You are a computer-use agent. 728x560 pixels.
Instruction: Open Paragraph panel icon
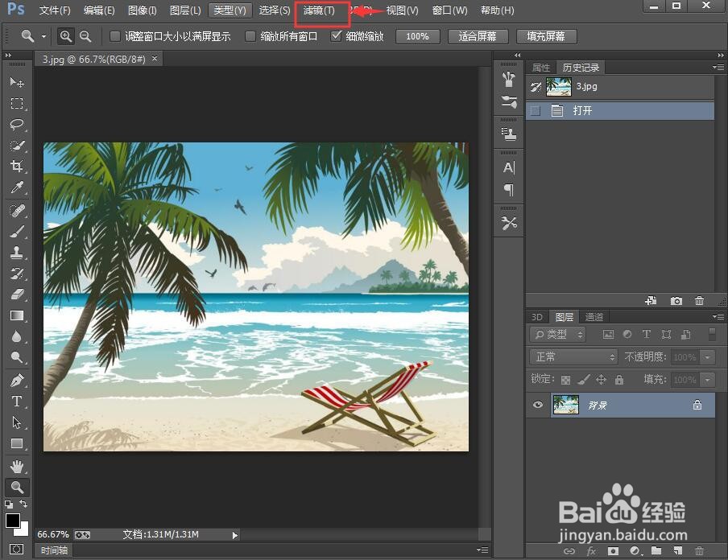pos(509,189)
